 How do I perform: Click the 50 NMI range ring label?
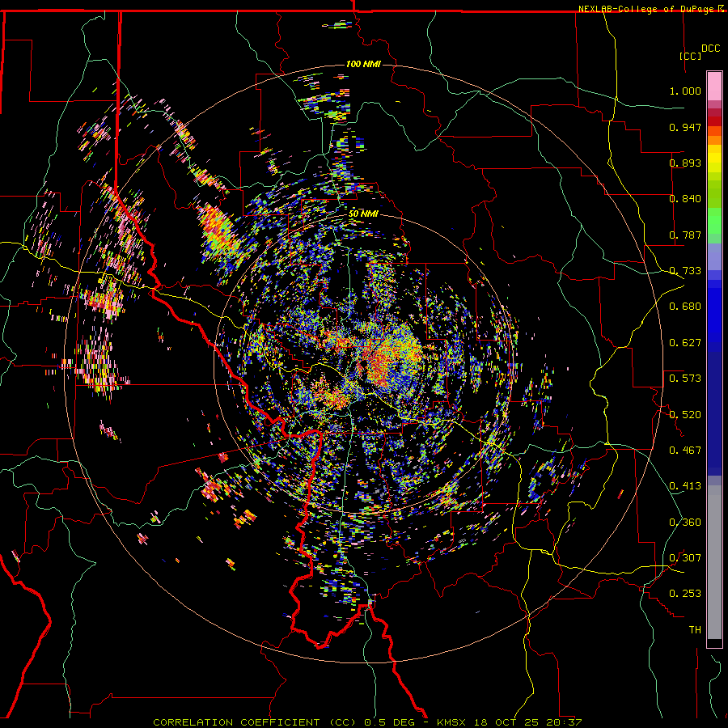pyautogui.click(x=363, y=214)
